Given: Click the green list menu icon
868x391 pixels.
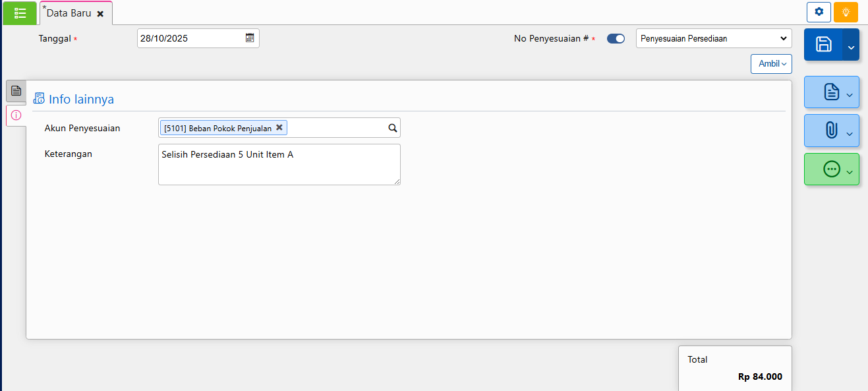Looking at the screenshot, I should coord(20,13).
